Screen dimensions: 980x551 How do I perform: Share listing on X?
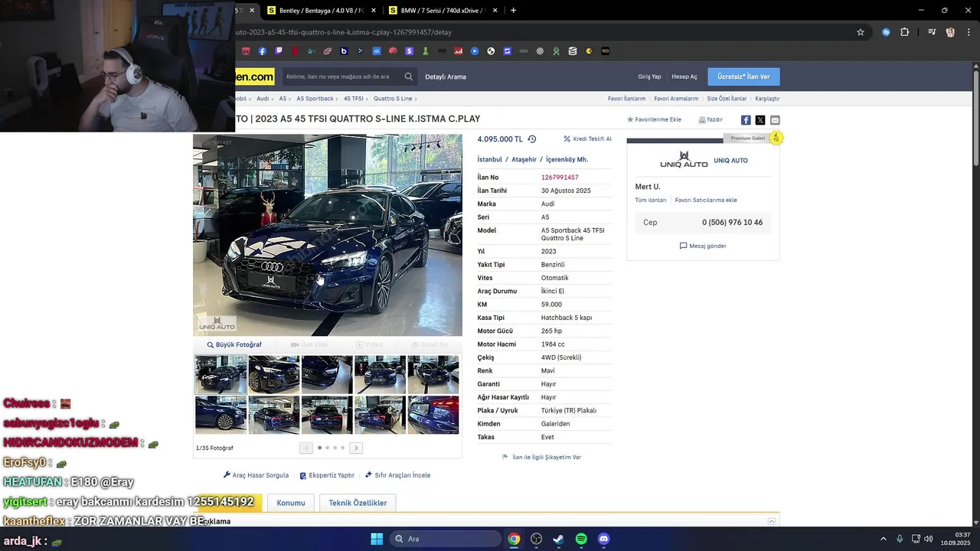tap(760, 120)
